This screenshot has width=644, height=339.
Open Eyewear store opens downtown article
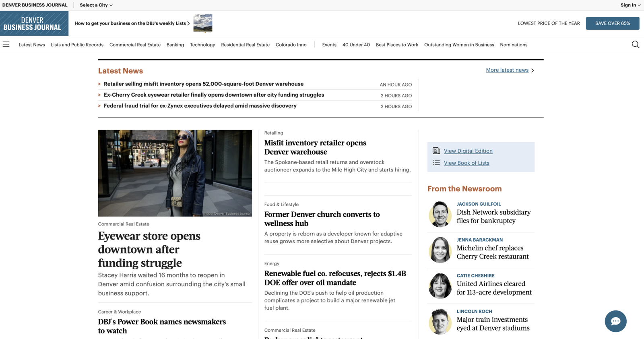149,249
